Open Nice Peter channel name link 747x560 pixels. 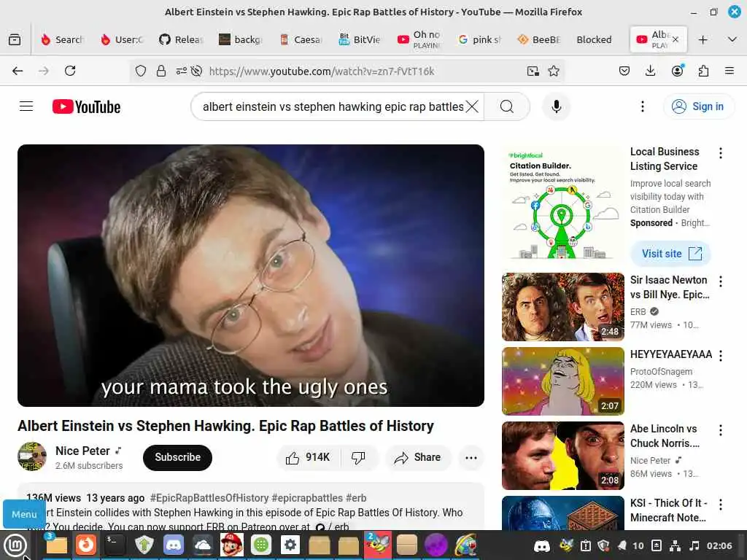pos(82,451)
